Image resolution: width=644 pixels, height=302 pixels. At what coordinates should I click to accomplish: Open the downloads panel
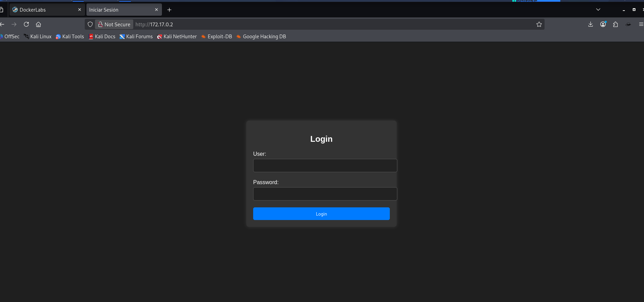coord(590,24)
